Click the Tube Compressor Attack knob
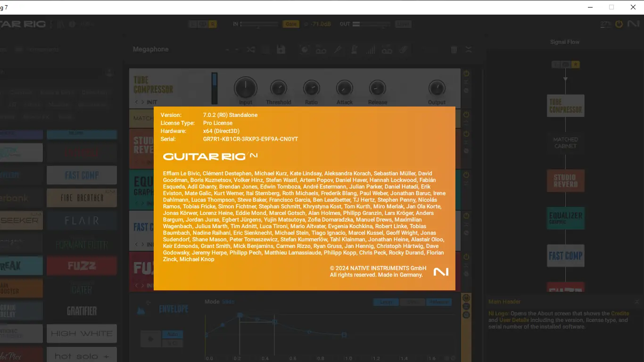This screenshot has height=362, width=644. point(345,88)
